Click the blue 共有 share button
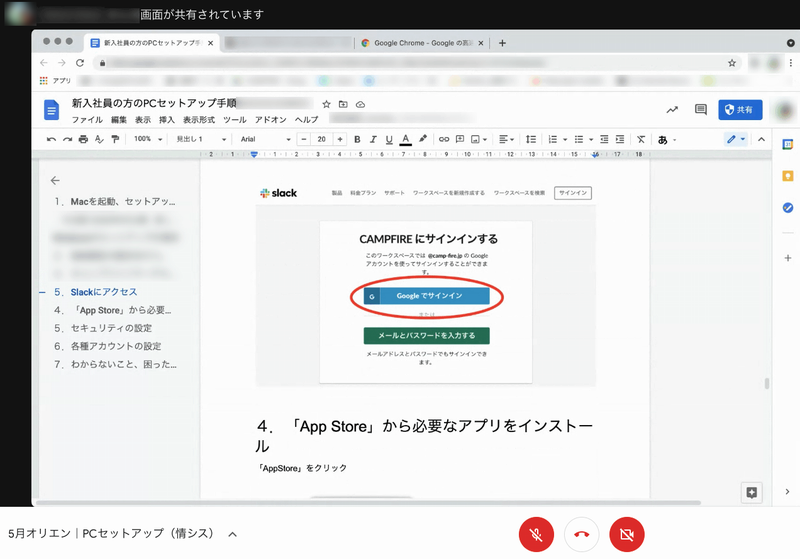Image resolution: width=800 pixels, height=559 pixels. coord(742,110)
